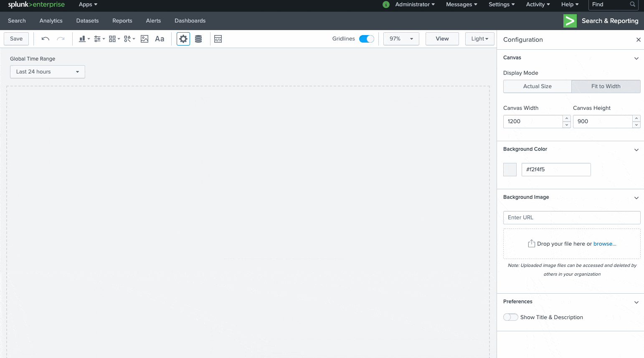Collapse the Canvas section
The height and width of the screenshot is (358, 644).
tap(636, 58)
